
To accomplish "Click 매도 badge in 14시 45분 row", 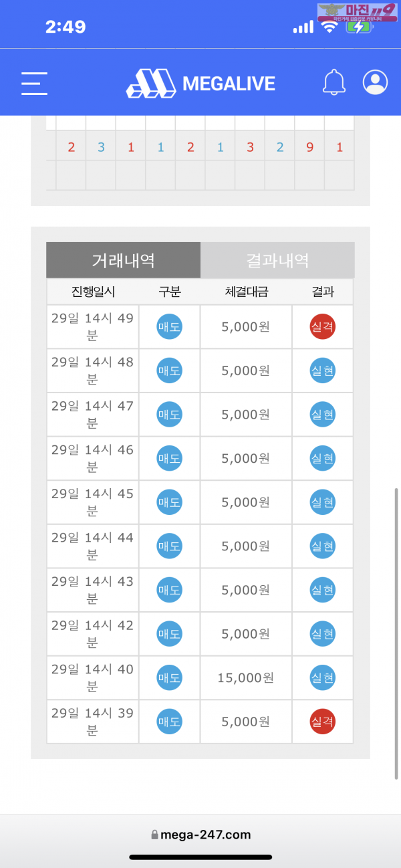I will pos(169,502).
